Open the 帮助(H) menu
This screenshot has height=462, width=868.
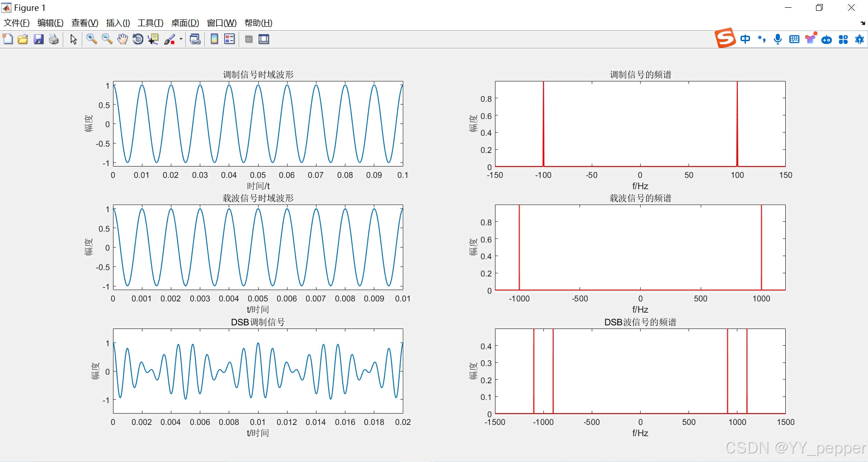pyautogui.click(x=258, y=23)
